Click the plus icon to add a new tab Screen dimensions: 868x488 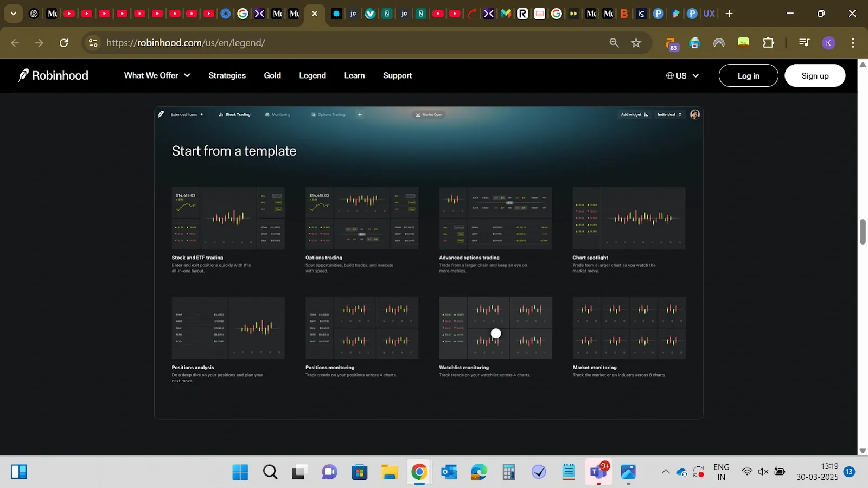click(360, 114)
